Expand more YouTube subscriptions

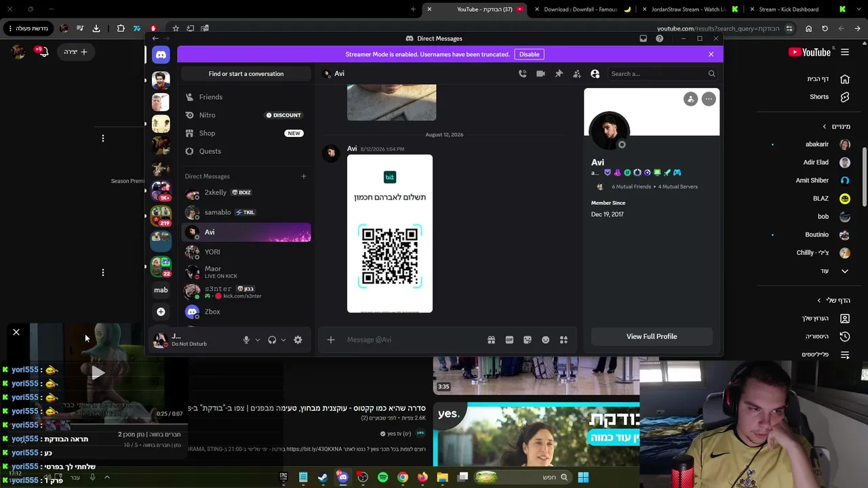(x=834, y=271)
